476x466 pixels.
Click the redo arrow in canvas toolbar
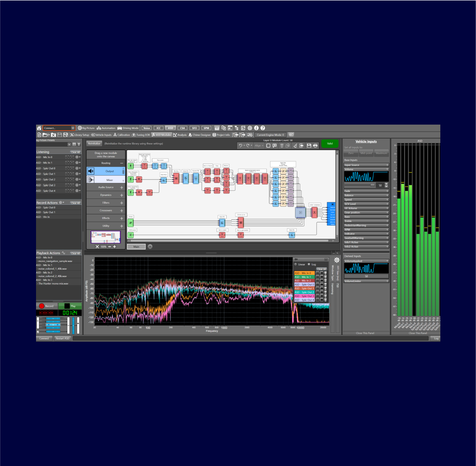pos(248,145)
